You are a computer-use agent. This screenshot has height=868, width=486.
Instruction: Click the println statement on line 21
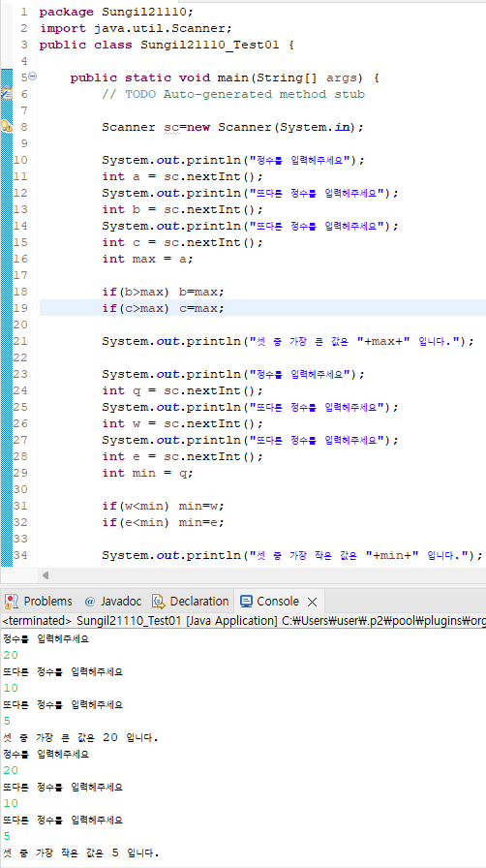coord(288,341)
